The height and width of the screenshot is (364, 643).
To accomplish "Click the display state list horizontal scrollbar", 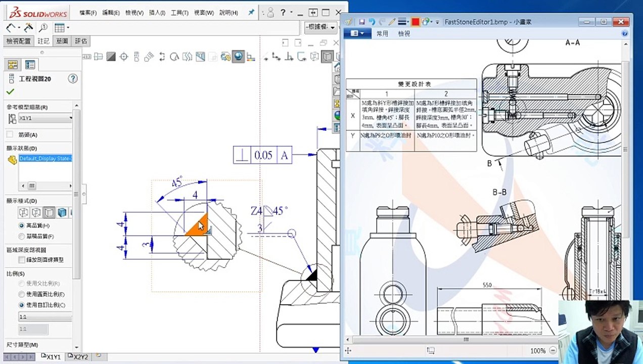I will tap(45, 186).
